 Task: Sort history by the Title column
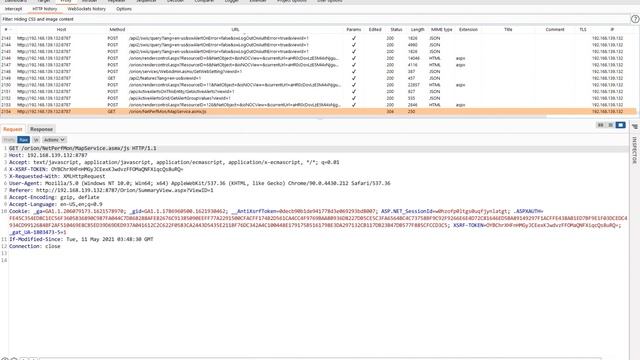coord(508,29)
